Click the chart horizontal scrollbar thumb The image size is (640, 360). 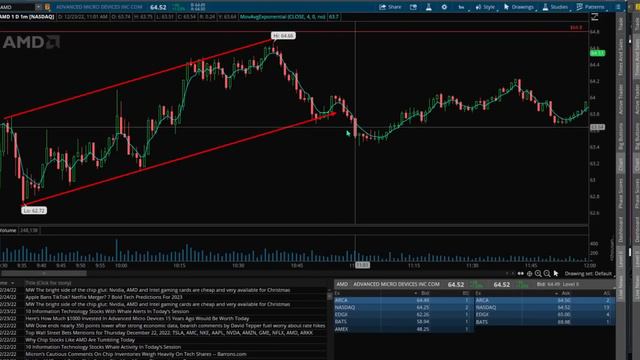pyautogui.click(x=44, y=273)
